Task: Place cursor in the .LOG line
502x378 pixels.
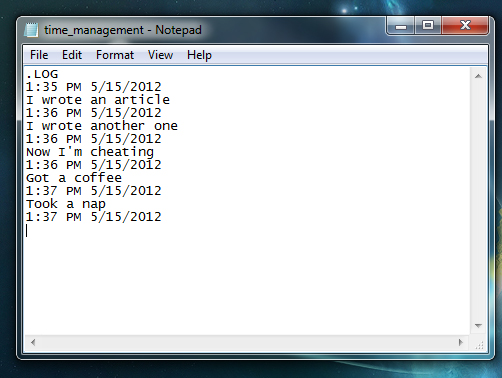Action: [42, 74]
